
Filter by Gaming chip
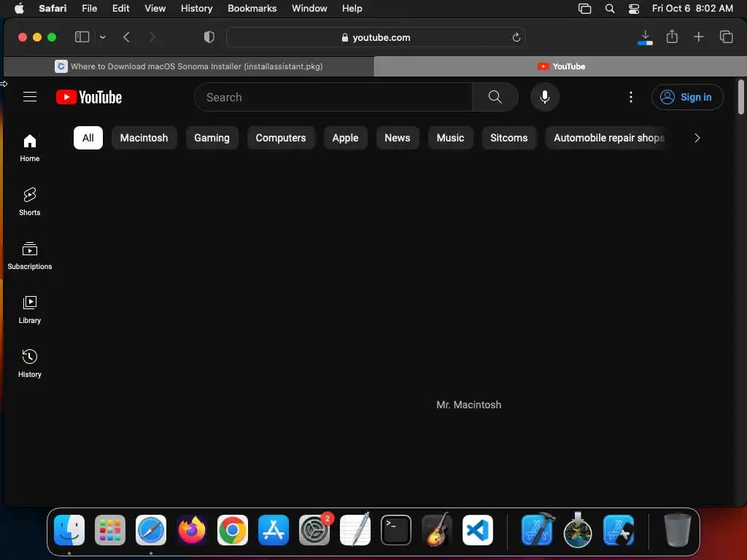coord(212,138)
